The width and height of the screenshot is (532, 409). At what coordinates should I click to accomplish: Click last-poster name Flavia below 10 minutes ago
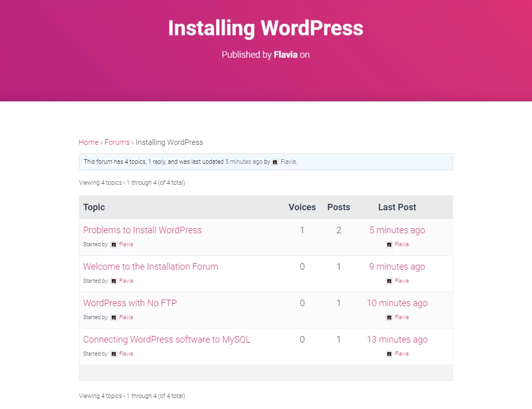[402, 317]
